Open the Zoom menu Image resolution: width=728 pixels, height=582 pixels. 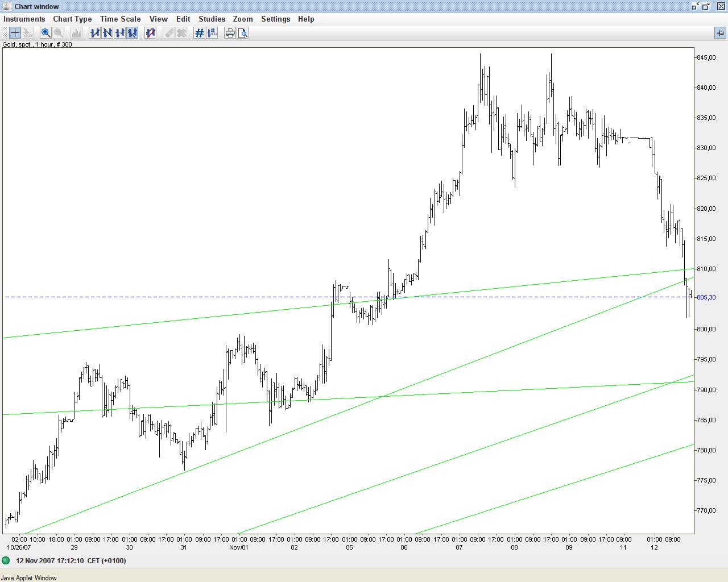tap(243, 19)
